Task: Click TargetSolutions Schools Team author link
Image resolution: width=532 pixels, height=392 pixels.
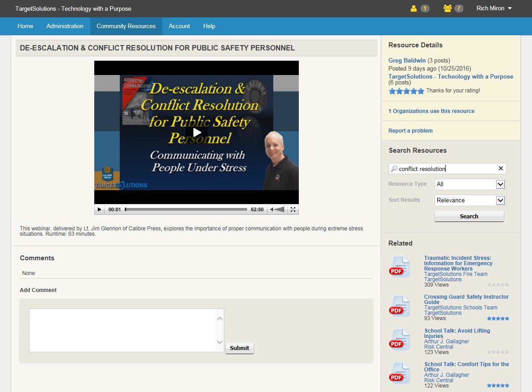Action: [461, 308]
